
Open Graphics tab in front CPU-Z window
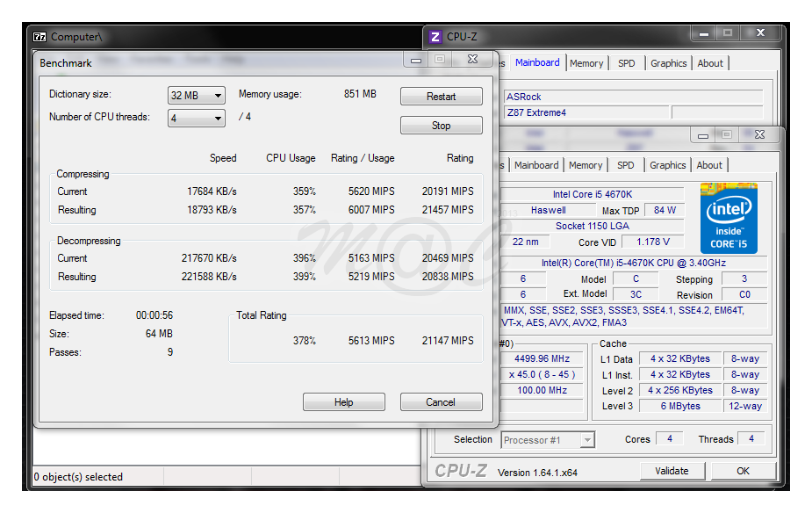(x=667, y=165)
